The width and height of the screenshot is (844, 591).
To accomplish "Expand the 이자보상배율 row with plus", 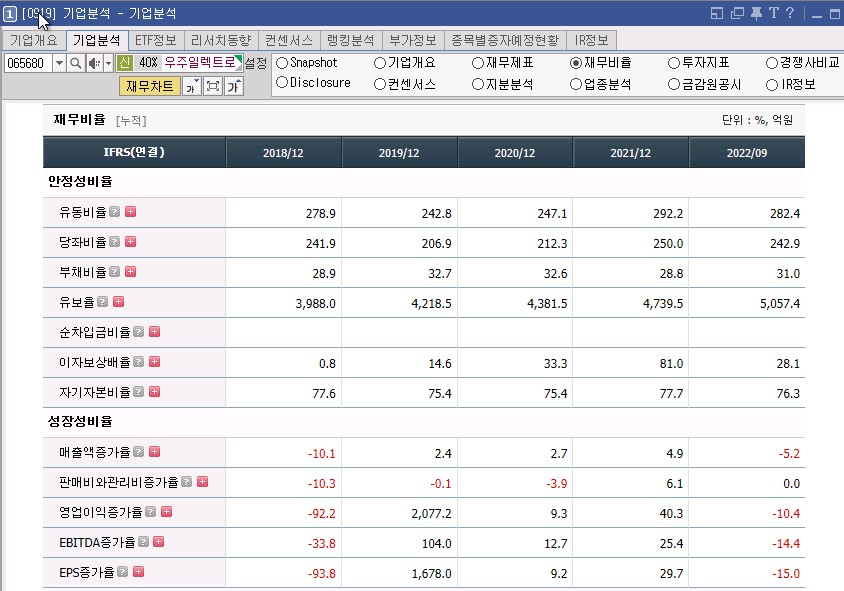I will pos(154,362).
